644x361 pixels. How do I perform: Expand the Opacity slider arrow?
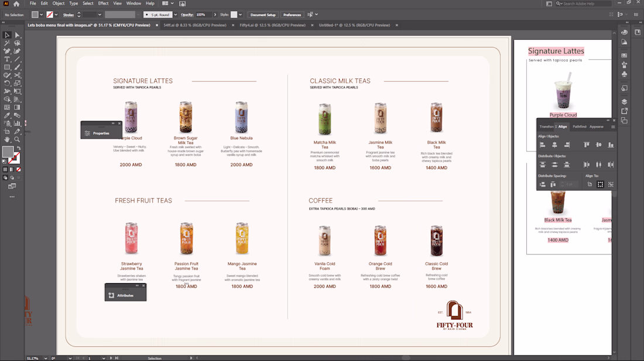point(215,15)
